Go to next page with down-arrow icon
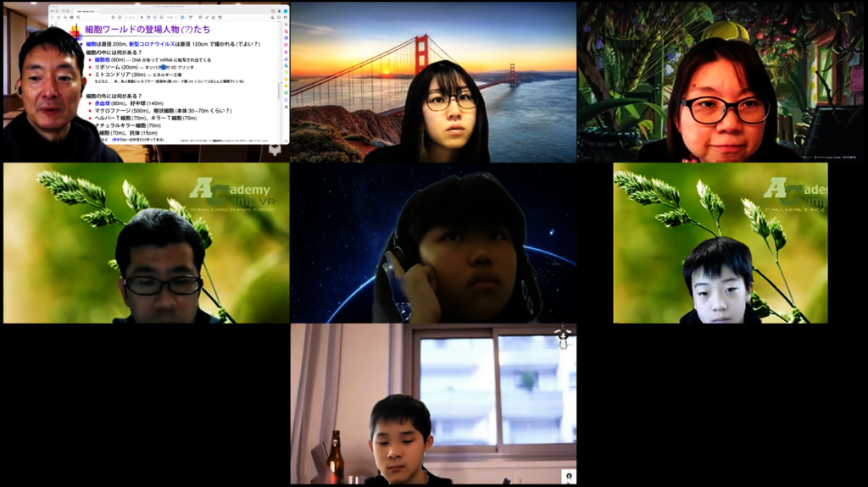 click(x=120, y=18)
